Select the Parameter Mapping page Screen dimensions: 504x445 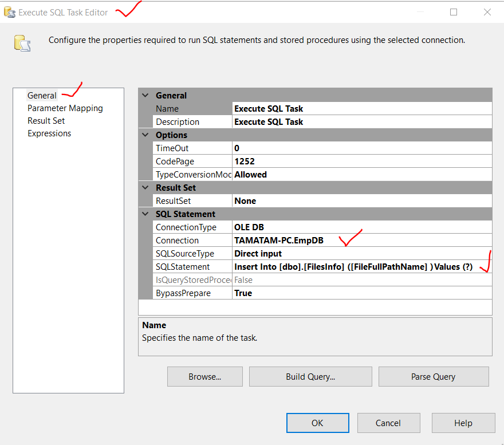65,108
